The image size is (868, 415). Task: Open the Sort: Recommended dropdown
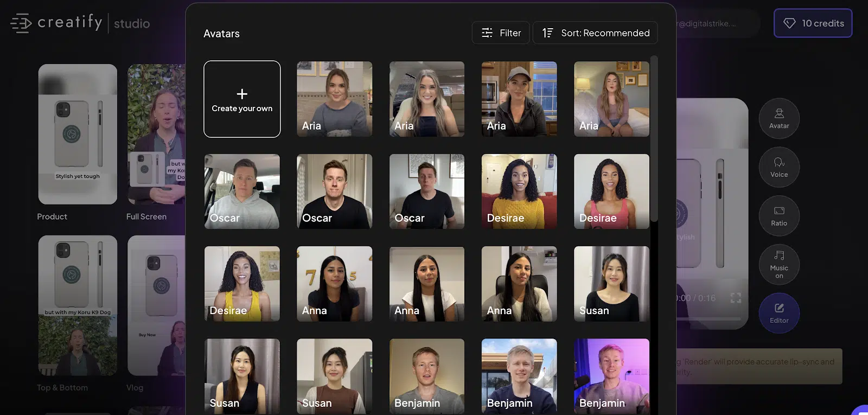pos(595,33)
